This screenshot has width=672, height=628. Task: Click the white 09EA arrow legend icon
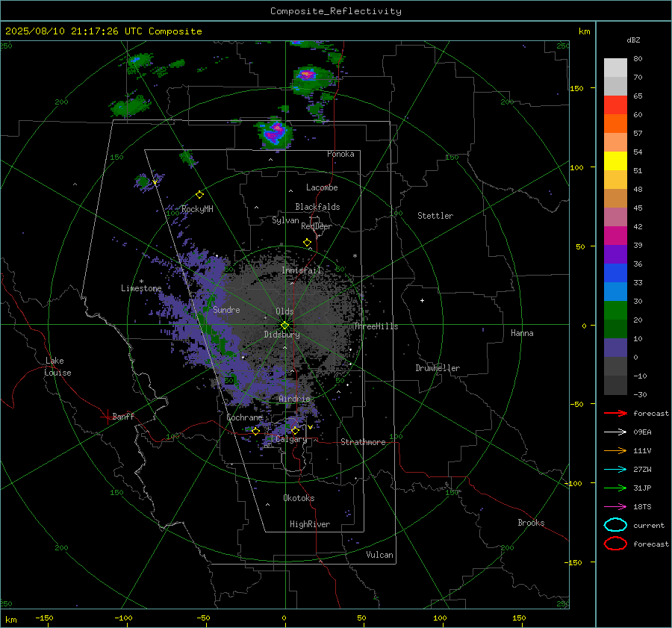click(615, 432)
